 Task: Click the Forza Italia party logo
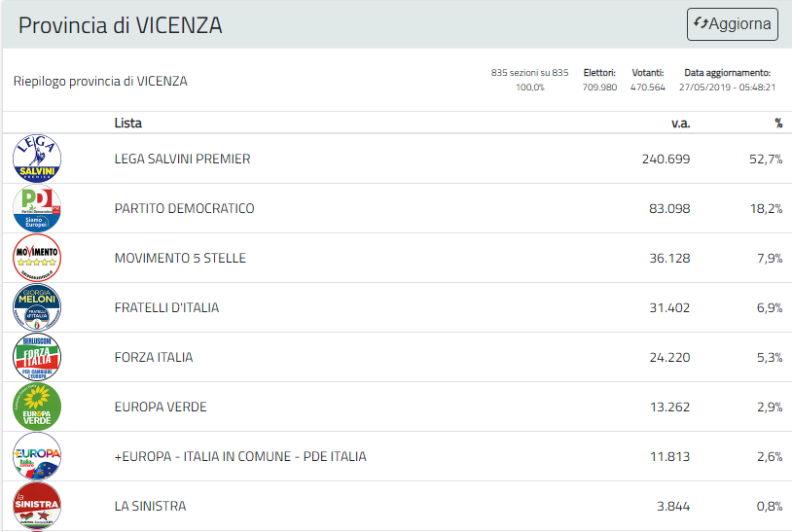click(x=37, y=357)
